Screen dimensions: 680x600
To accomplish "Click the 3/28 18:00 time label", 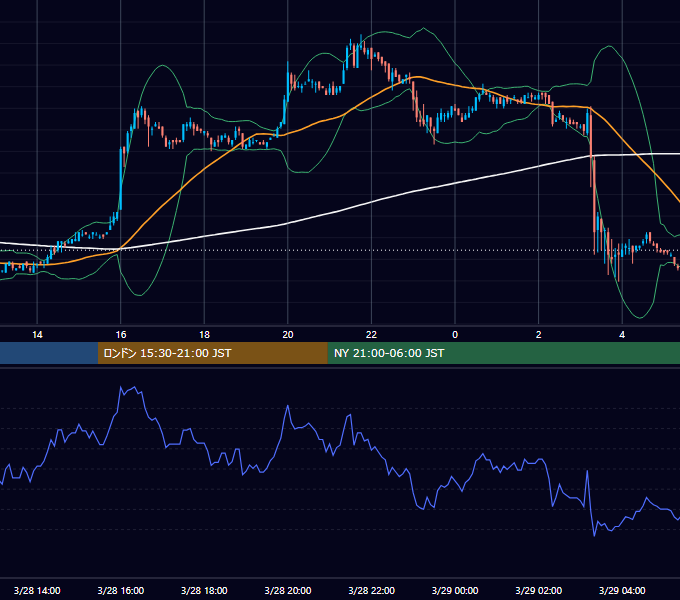I will pyautogui.click(x=204, y=590).
